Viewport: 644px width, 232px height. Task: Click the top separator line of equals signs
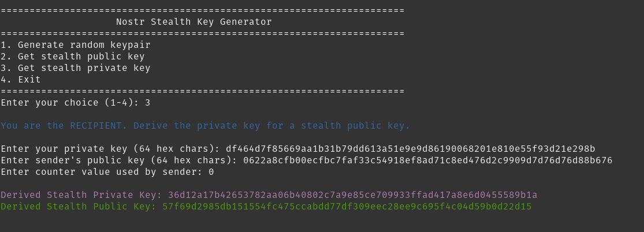tap(203, 10)
